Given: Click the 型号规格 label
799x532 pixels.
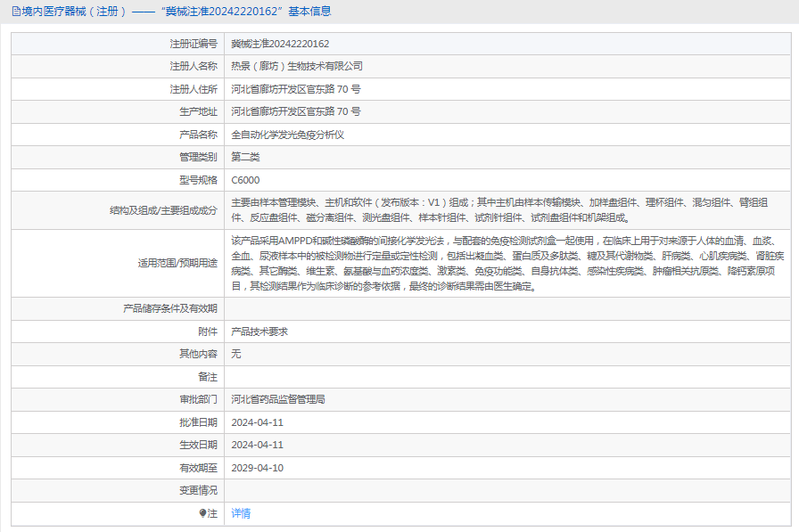Looking at the screenshot, I should tap(198, 180).
